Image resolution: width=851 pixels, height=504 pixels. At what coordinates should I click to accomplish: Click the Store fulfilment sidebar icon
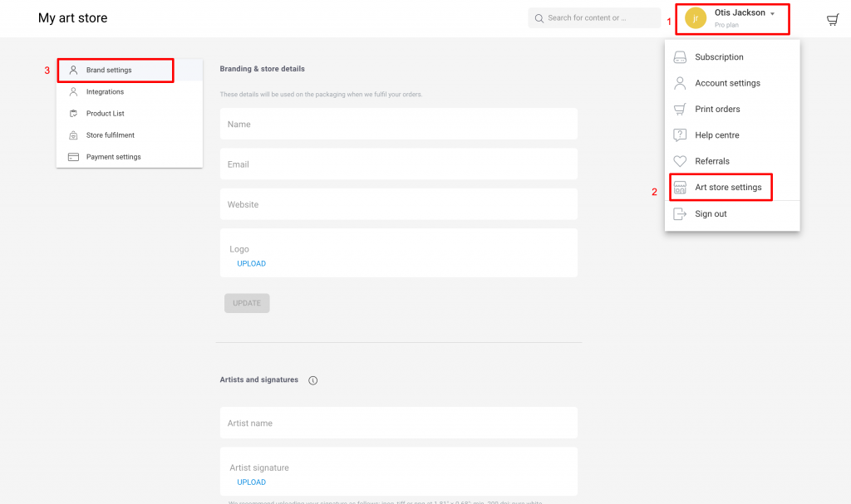(73, 135)
